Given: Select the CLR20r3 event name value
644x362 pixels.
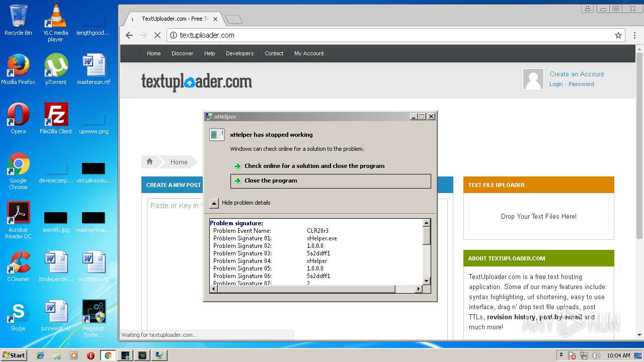Looking at the screenshot, I should (317, 231).
